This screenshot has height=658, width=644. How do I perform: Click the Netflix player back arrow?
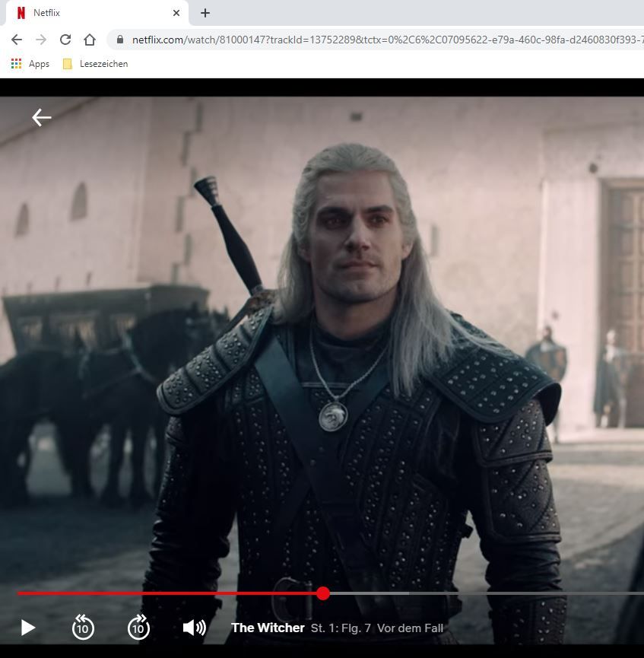[x=41, y=117]
